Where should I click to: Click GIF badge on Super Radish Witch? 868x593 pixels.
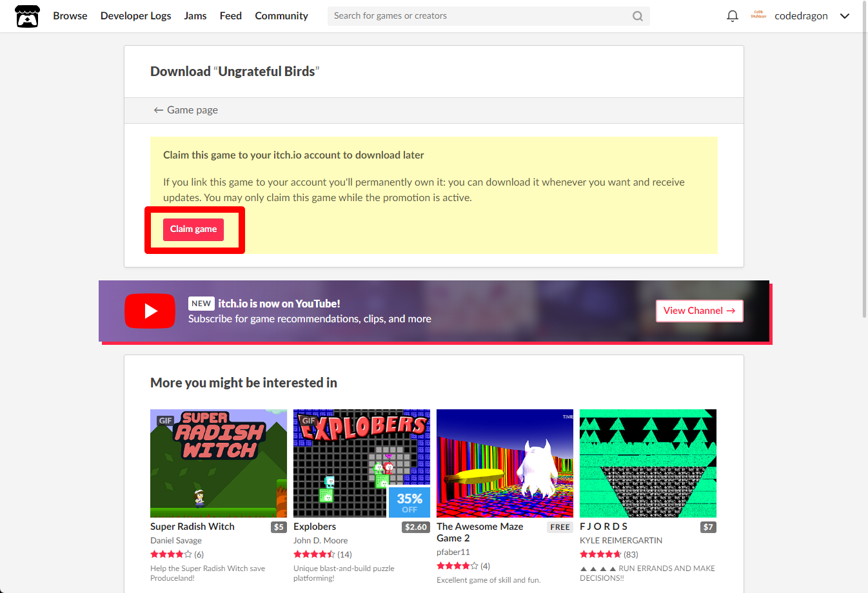pos(166,420)
